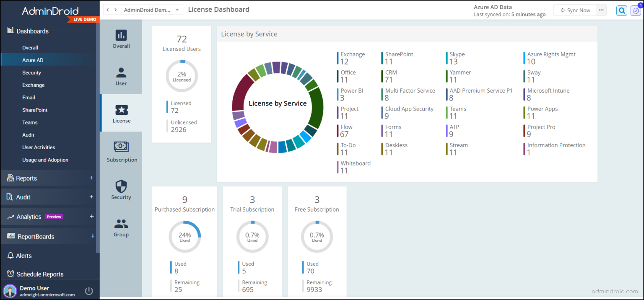Click the blue search magnifier icon
The image size is (644, 300).
pyautogui.click(x=621, y=10)
